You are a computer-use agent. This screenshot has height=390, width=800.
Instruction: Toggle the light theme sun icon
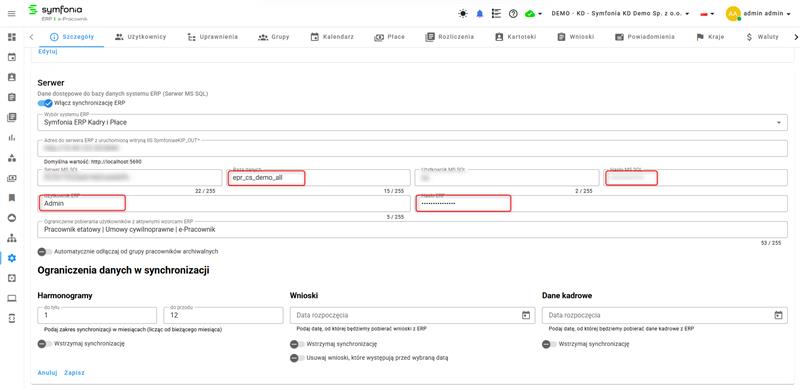pos(463,14)
